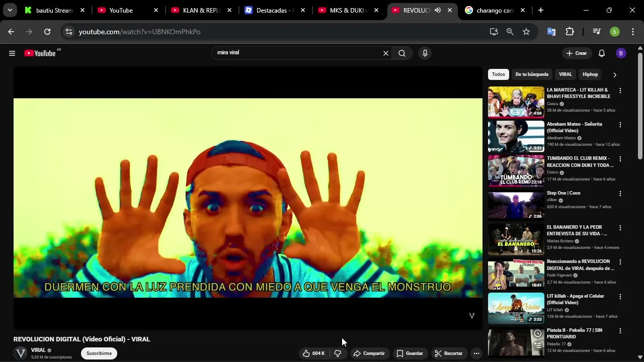Open browser zoom magnifier icon
Screen dimensions: 644x362
(510, 32)
